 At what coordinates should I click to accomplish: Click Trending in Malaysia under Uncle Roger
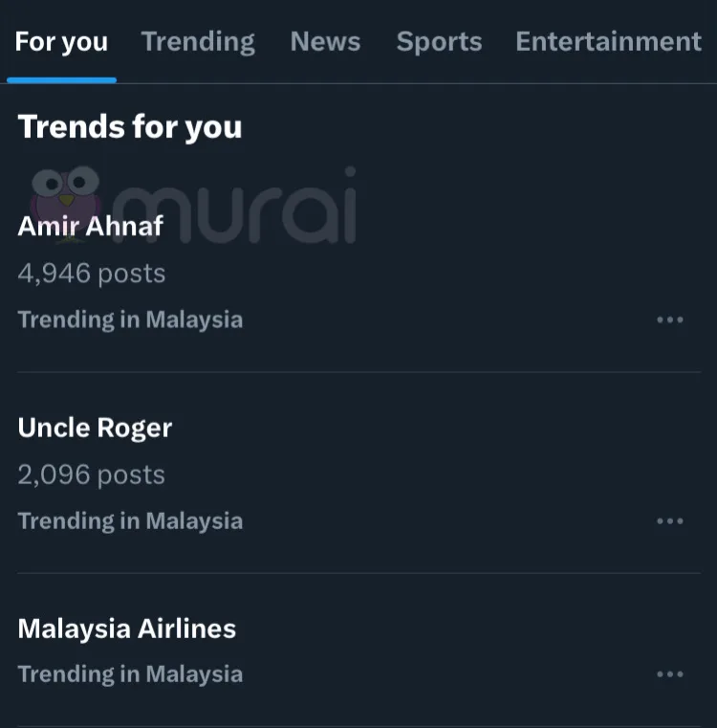click(x=130, y=521)
